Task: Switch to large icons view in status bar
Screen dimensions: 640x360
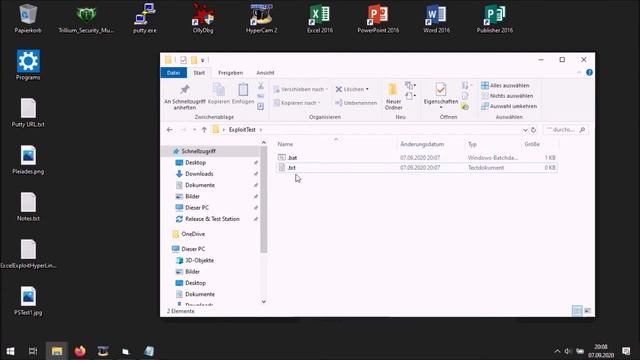Action: [587, 311]
